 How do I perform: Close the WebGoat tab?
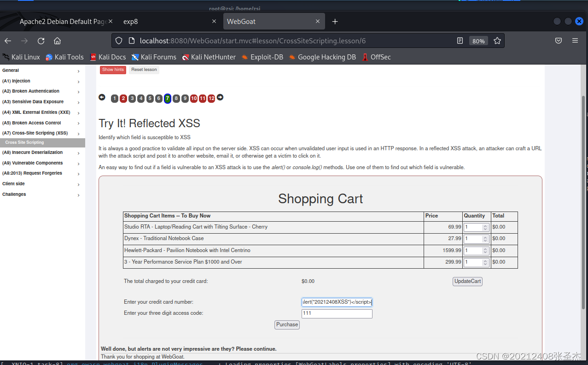pyautogui.click(x=318, y=22)
